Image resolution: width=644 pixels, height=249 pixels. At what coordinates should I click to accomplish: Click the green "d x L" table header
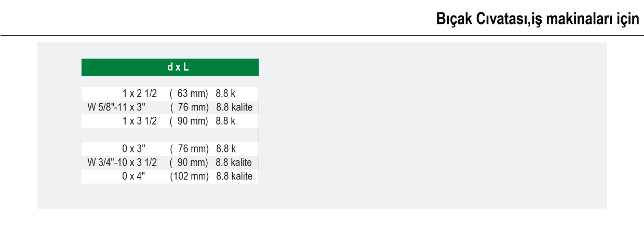[x=170, y=67]
